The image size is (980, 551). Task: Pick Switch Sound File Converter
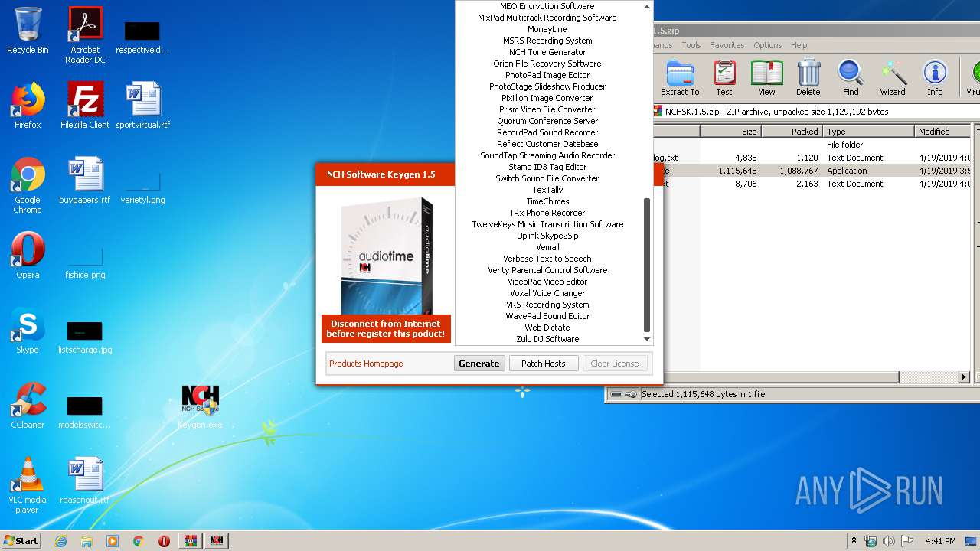click(547, 178)
